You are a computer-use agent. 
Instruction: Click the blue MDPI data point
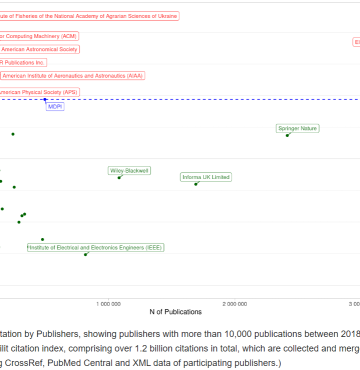point(45,99)
